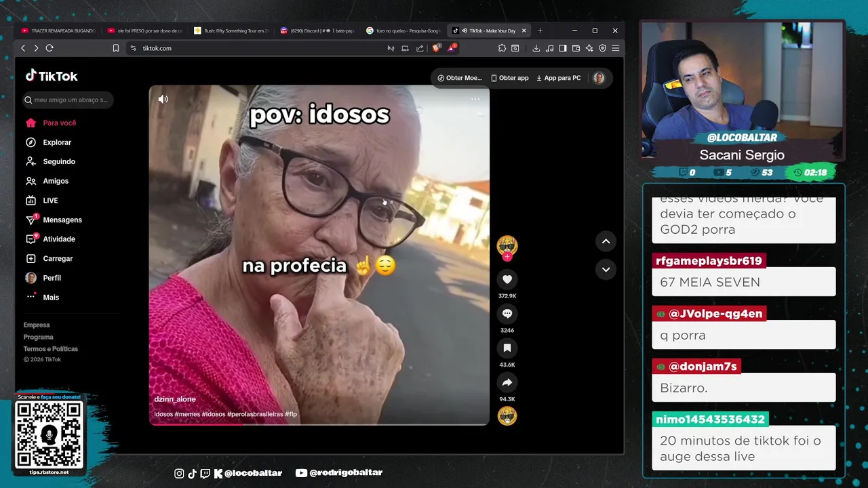The height and width of the screenshot is (488, 868).
Task: Click the TikTok logo
Action: tap(52, 76)
